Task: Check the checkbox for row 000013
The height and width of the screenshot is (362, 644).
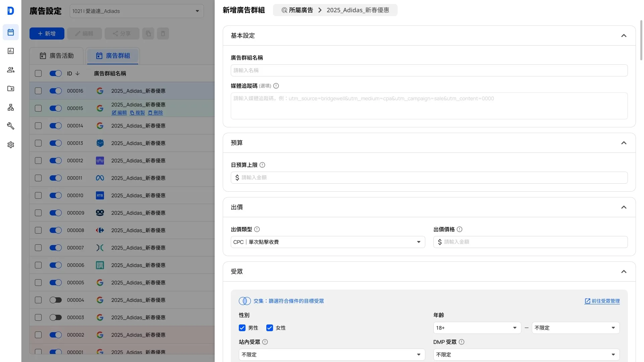Action: click(38, 143)
